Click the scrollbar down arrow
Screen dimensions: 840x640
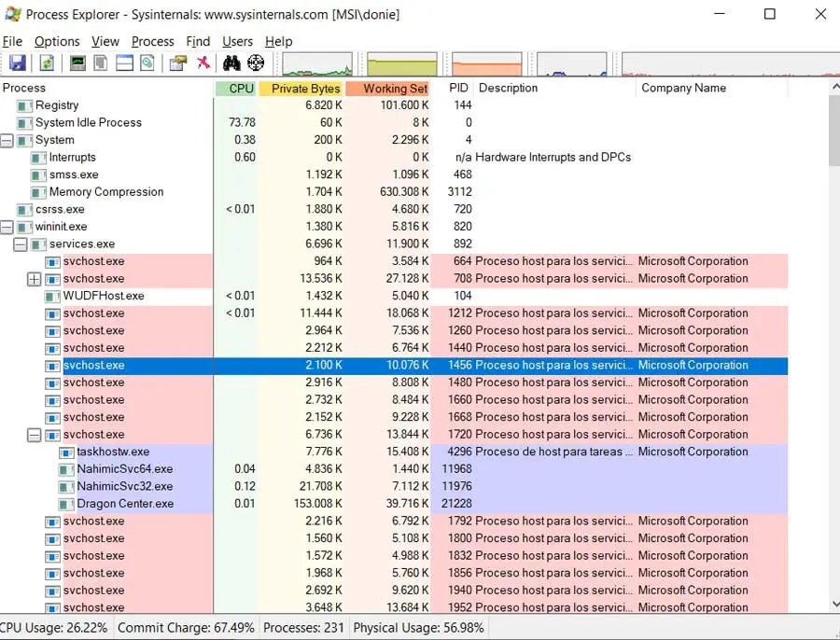click(834, 605)
